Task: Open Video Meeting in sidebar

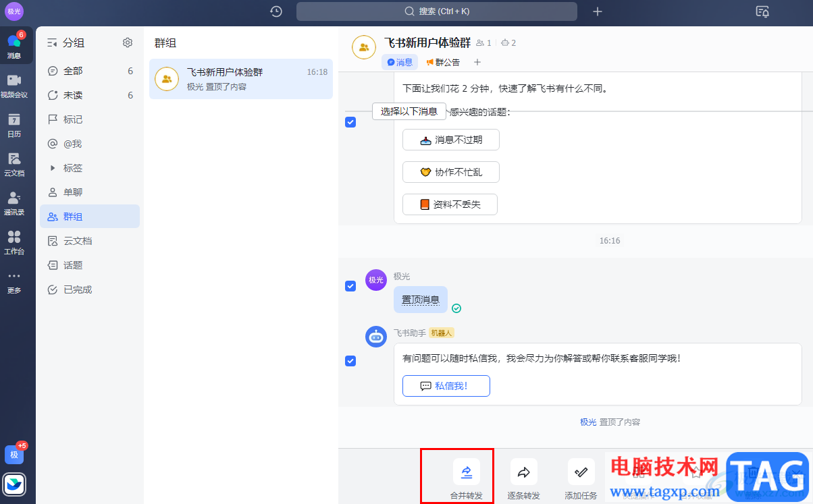Action: (14, 85)
